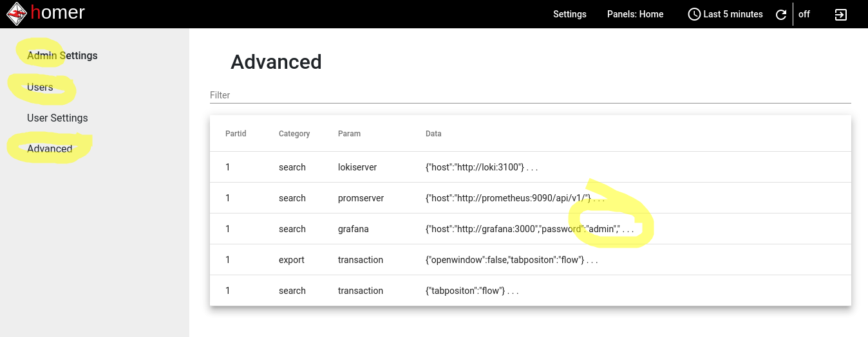This screenshot has width=868, height=337.
Task: Select Admin Settings in the sidebar
Action: click(x=62, y=55)
